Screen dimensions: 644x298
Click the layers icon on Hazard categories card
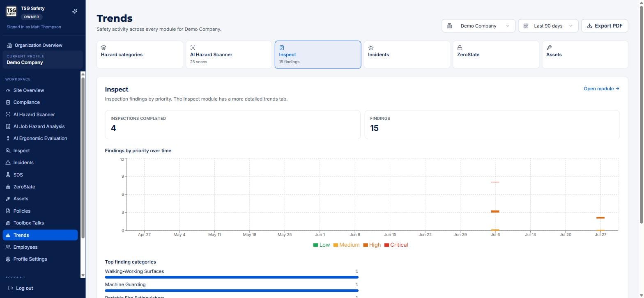click(103, 48)
